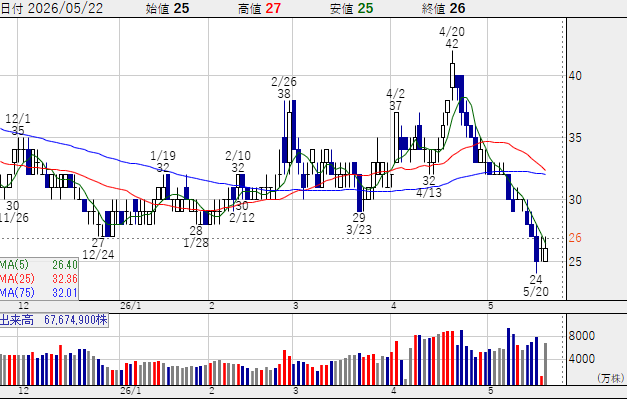Viewport: 627px width, 399px height.
Task: Click the 35 price axis label
Action: (x=575, y=138)
